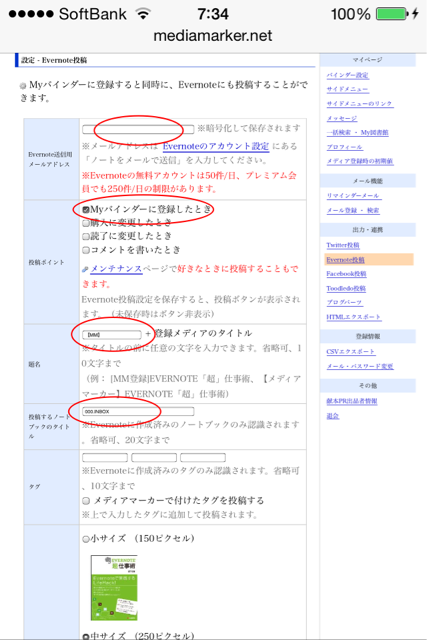Click the 投稿するノートブックのタイトル row label
Screen dimensions: 427x640
click(49, 427)
